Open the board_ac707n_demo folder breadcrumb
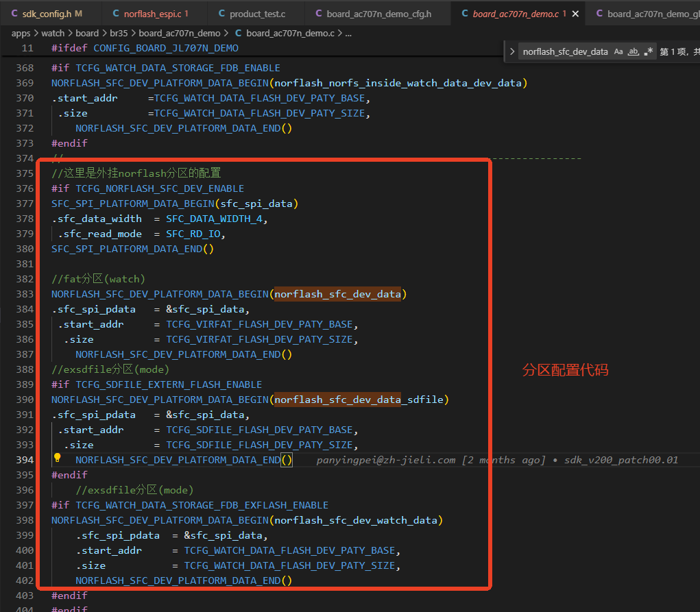The height and width of the screenshot is (612, 700). [x=180, y=34]
